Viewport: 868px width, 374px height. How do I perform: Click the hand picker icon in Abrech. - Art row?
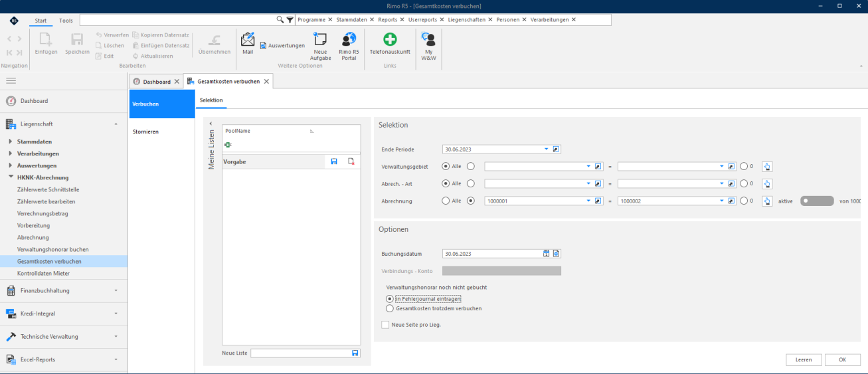(768, 183)
